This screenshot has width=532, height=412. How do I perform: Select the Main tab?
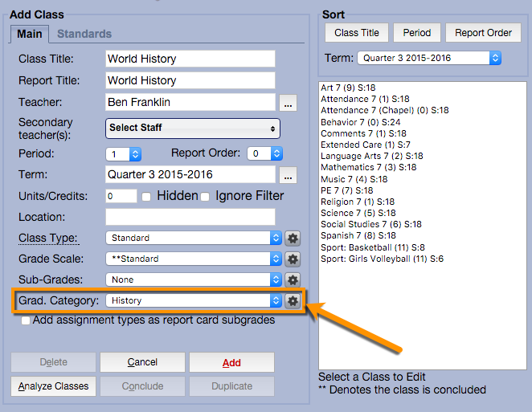pos(30,34)
